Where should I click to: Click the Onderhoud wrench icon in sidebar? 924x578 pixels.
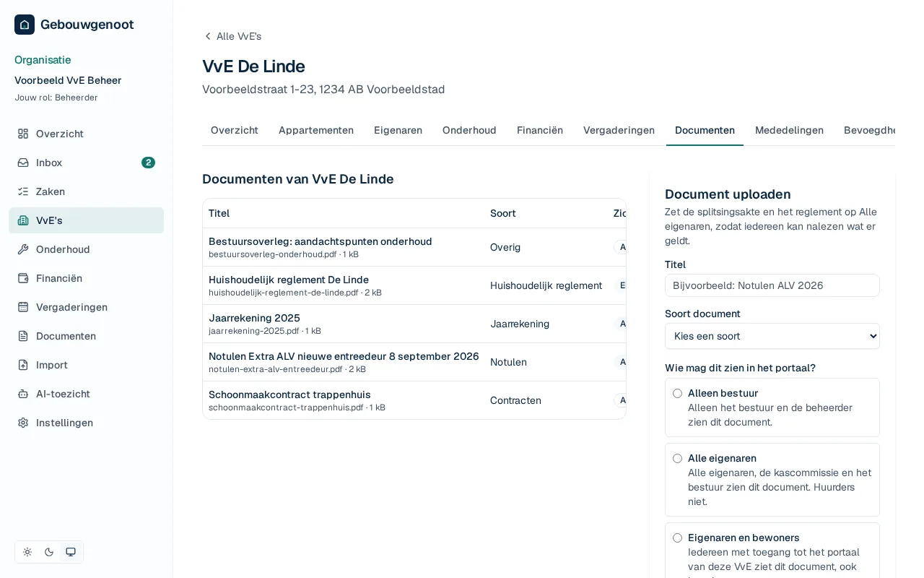tap(23, 249)
